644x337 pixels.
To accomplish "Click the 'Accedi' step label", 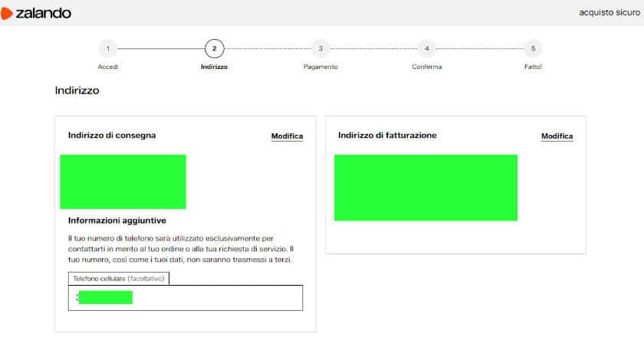I will tap(108, 67).
